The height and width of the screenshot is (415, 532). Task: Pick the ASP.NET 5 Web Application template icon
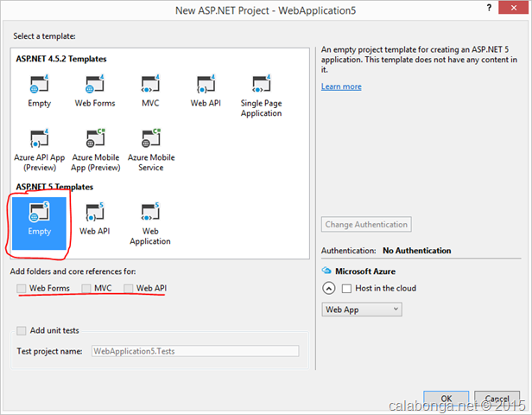tap(150, 212)
